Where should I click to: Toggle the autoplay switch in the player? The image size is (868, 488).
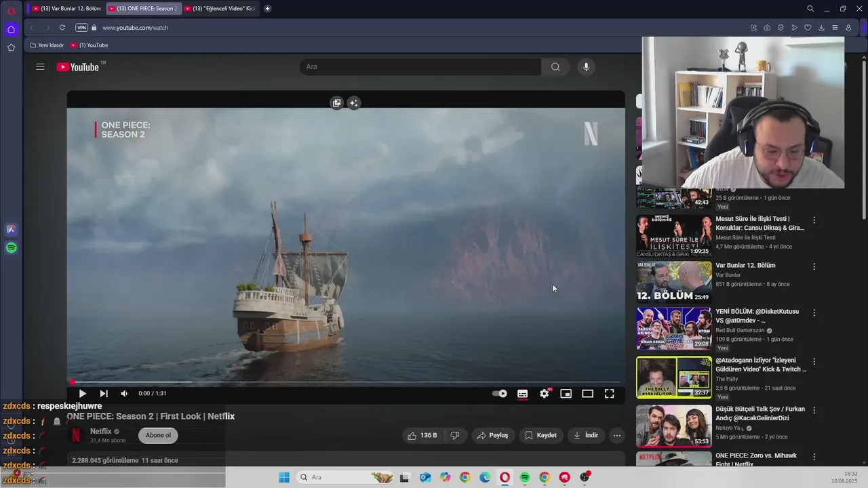(x=500, y=394)
